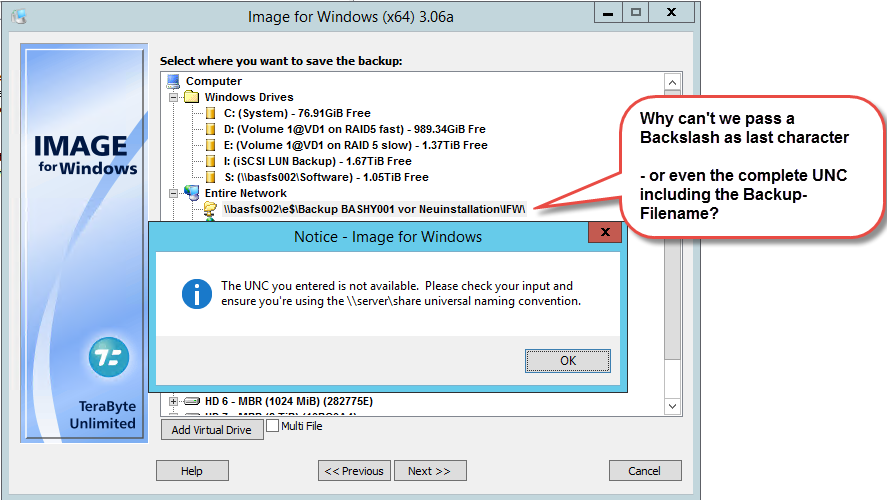Viewport: 887px width, 500px height.
Task: Click the network share icon beside \\basfs002\e$
Action: click(x=210, y=210)
